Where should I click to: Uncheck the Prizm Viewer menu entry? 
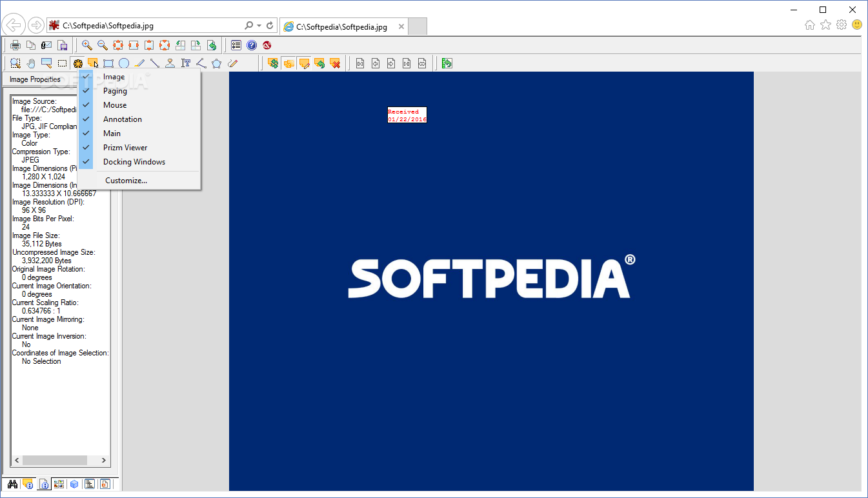[x=139, y=148]
